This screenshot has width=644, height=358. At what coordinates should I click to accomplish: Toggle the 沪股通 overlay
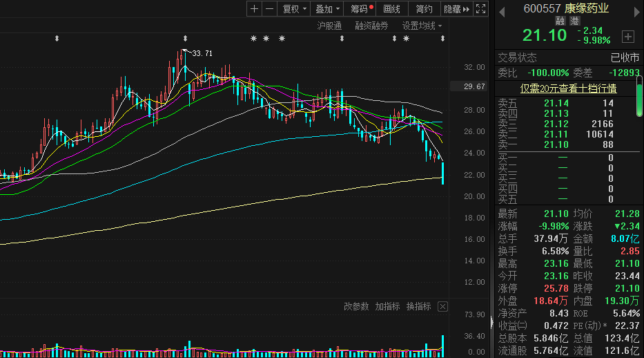[329, 26]
